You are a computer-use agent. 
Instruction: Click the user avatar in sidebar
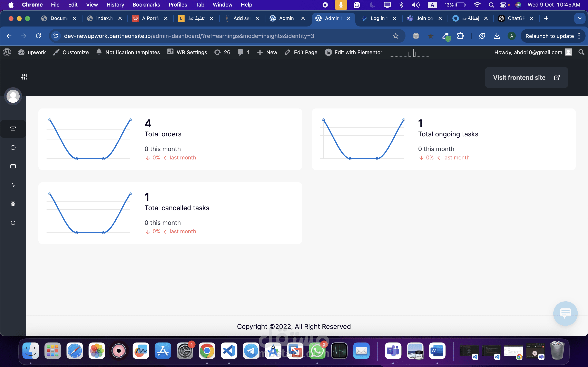tap(13, 96)
